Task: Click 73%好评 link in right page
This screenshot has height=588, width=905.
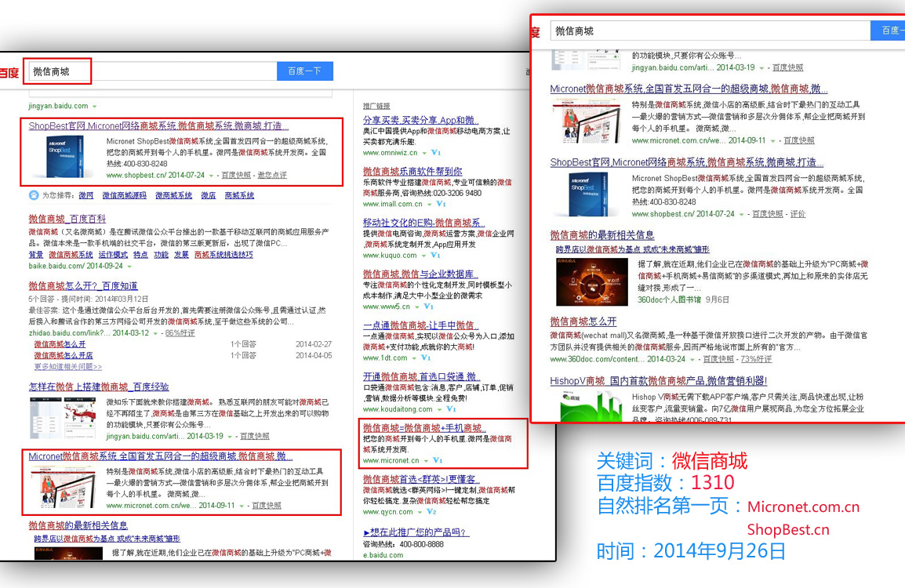Action: click(756, 360)
